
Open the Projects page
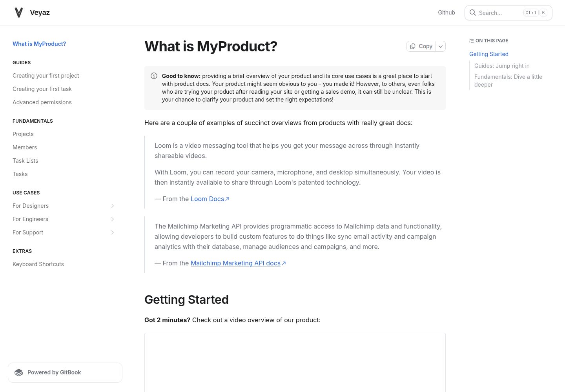(23, 134)
